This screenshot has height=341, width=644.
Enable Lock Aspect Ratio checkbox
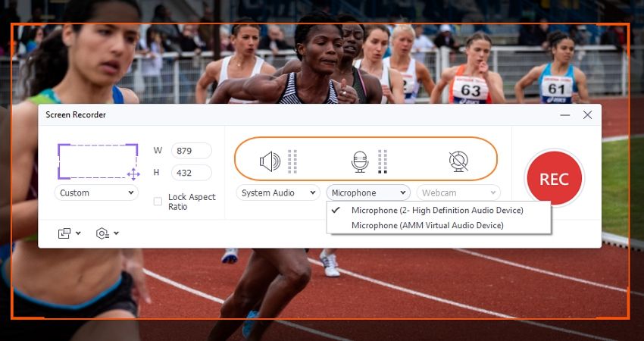[x=158, y=202]
